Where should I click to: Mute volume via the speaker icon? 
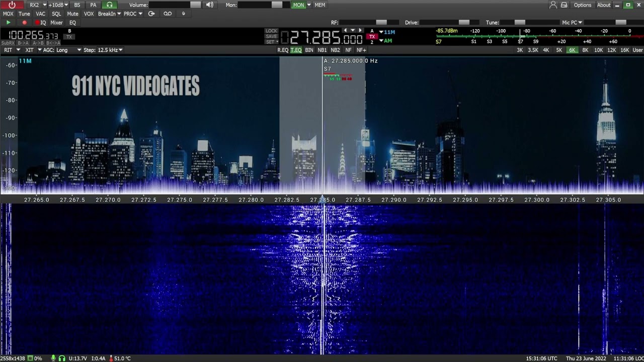(209, 5)
